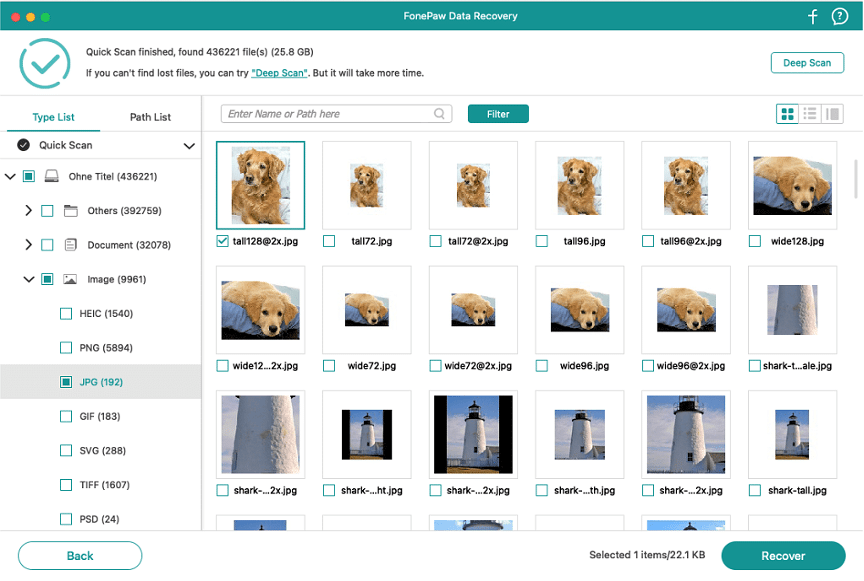Check the SVG format checkbox
The width and height of the screenshot is (864, 581).
66,450
